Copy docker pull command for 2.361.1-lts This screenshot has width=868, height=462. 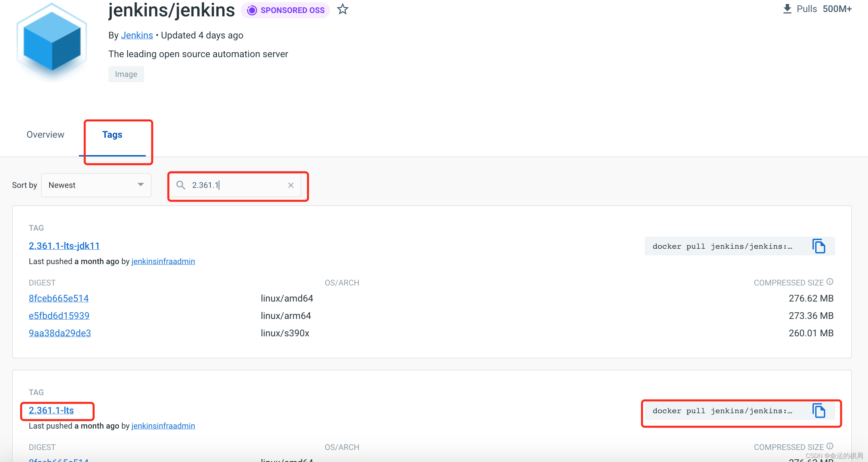[819, 411]
